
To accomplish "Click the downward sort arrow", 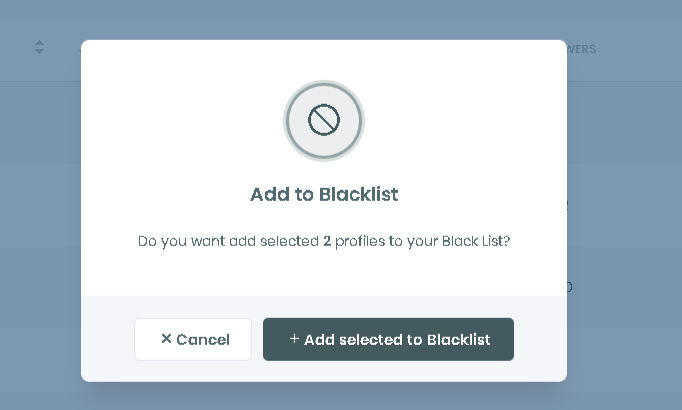I will [39, 52].
